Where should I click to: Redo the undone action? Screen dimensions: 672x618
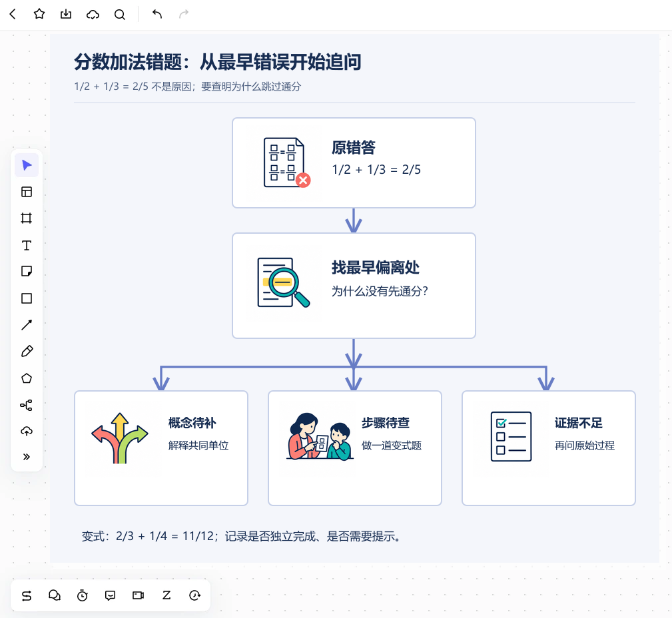183,14
